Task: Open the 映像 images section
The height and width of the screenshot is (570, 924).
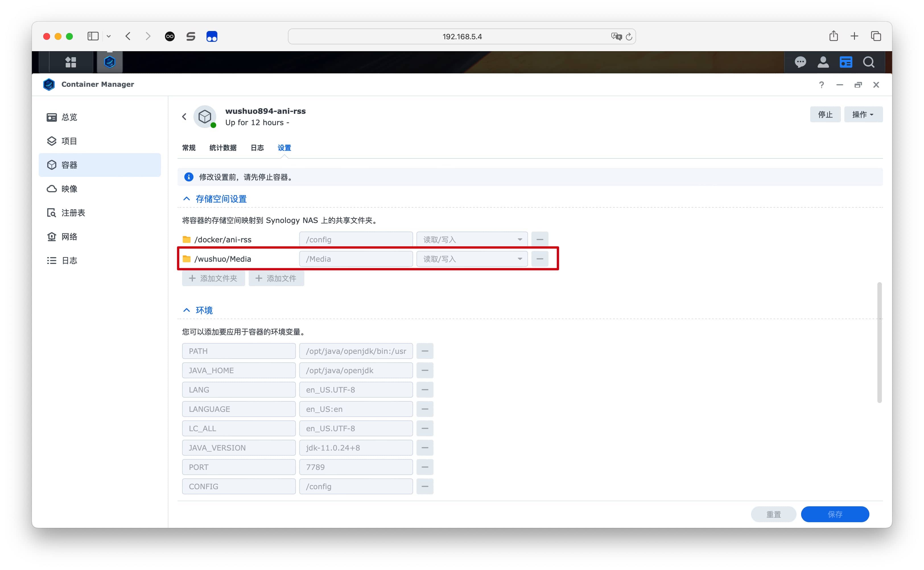Action: coord(100,189)
